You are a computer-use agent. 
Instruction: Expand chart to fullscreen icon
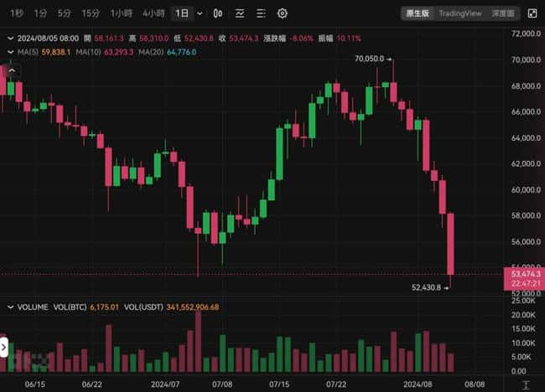532,13
